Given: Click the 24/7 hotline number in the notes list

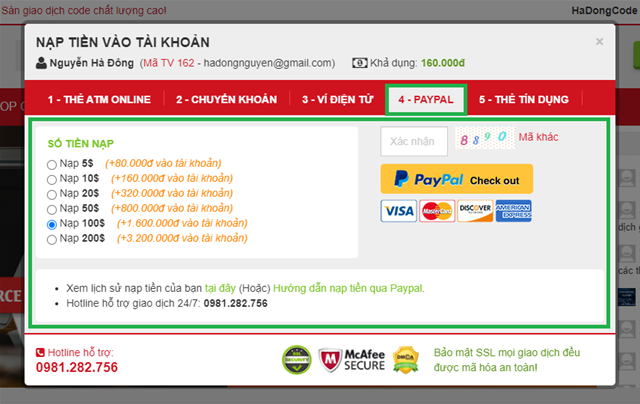Looking at the screenshot, I should (x=236, y=303).
